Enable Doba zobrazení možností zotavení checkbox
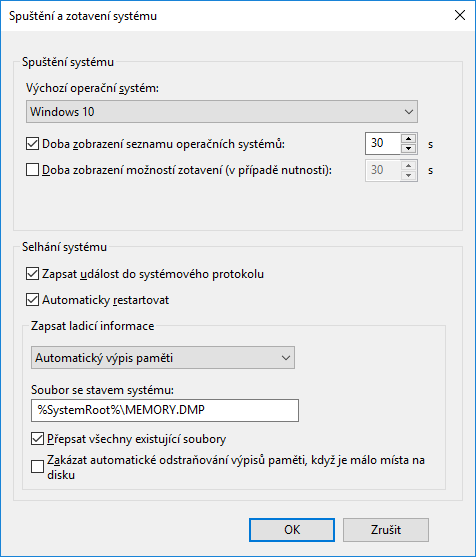The width and height of the screenshot is (476, 557). (32, 170)
